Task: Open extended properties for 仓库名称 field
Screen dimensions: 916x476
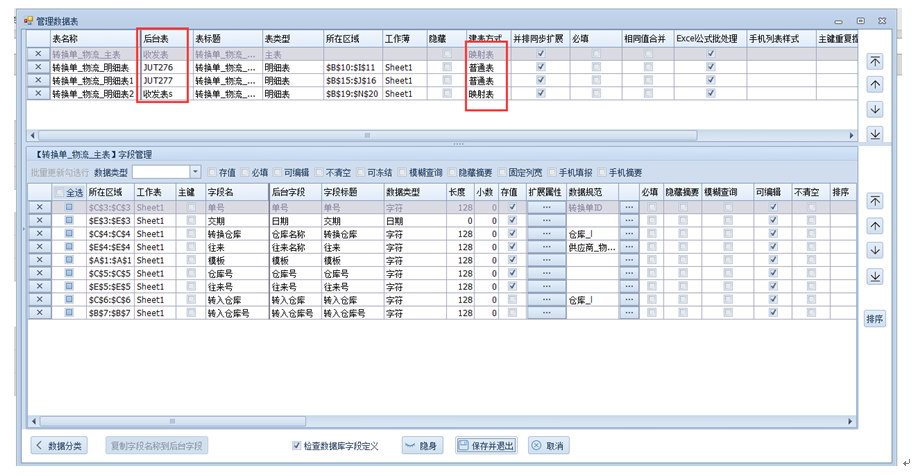Action: (546, 234)
